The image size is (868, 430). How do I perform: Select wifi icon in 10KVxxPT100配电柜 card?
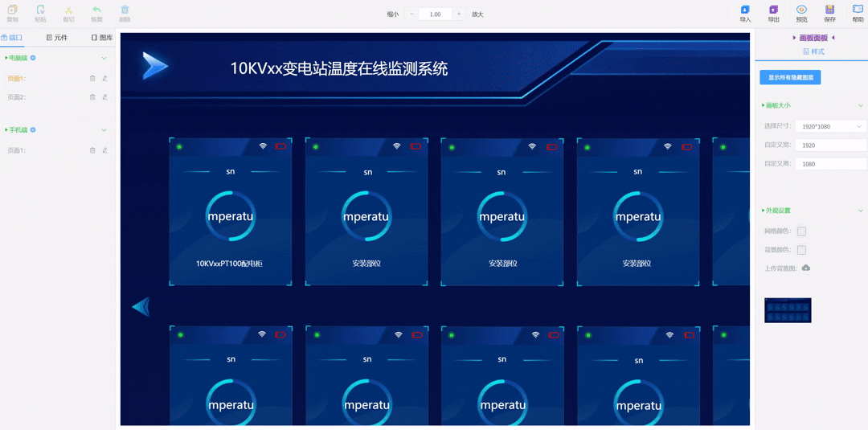point(263,146)
